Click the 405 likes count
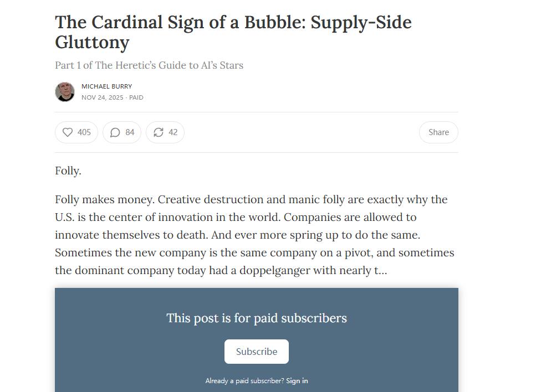This screenshot has height=392, width=536. tap(84, 132)
